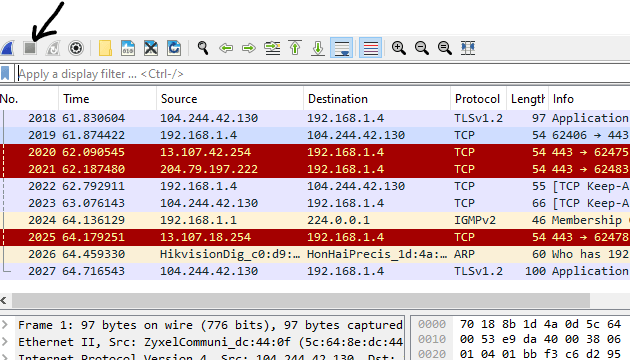630x360 pixels.
Task: Sort by the Time column header
Action: coord(107,99)
